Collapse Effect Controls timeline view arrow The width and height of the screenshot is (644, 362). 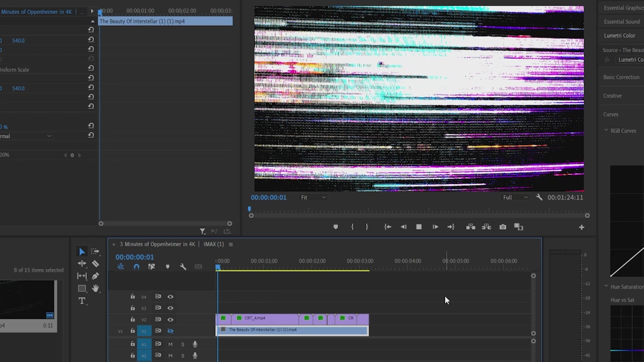pyautogui.click(x=92, y=11)
